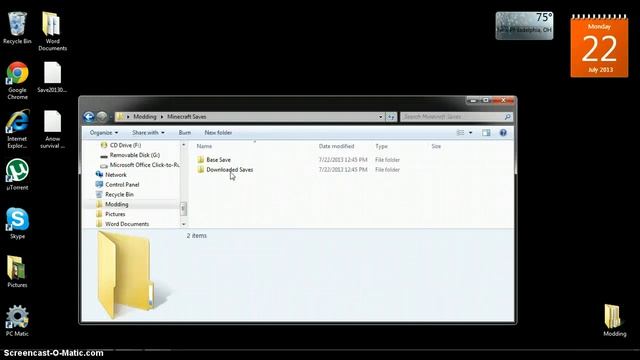The width and height of the screenshot is (640, 360).
Task: Click the navigation pane scroll up arrow
Action: (183, 145)
